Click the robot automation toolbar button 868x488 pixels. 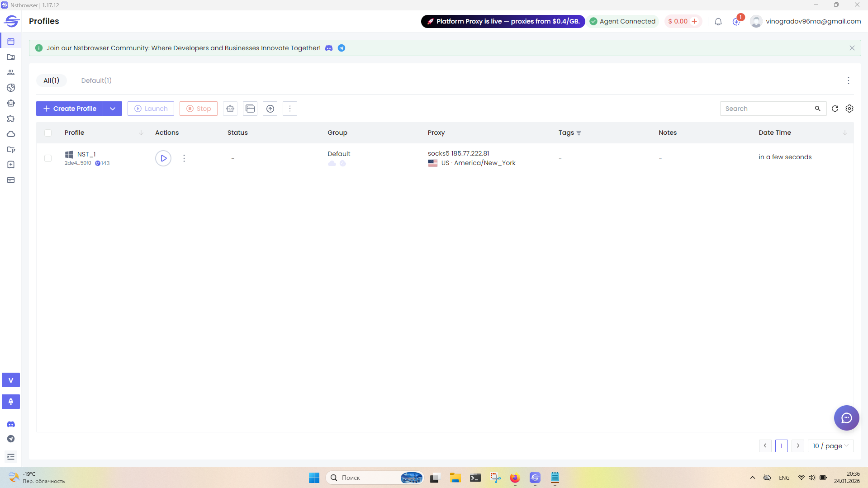point(230,109)
